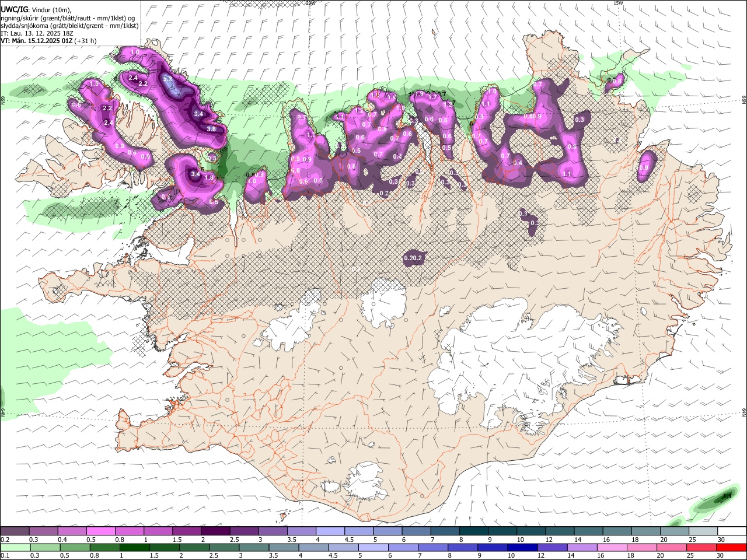Pick the medium green 0.5 rain scale swatch
Viewport: 747px width, 560px height.
[x=75, y=548]
